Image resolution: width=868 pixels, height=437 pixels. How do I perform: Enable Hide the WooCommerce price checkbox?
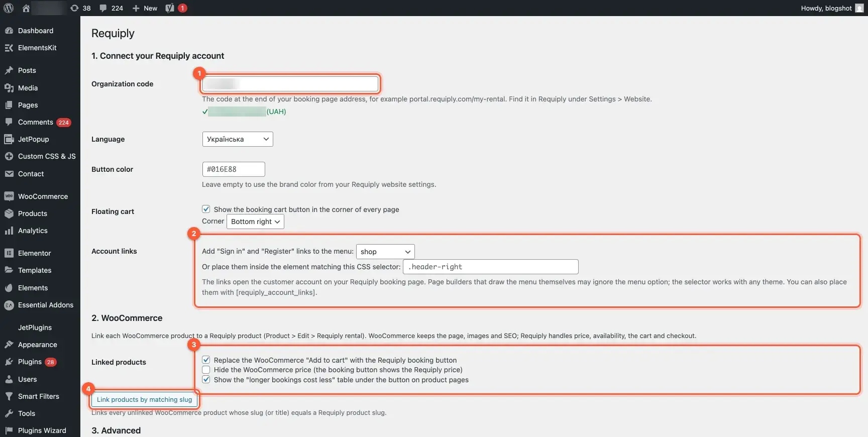(x=206, y=370)
